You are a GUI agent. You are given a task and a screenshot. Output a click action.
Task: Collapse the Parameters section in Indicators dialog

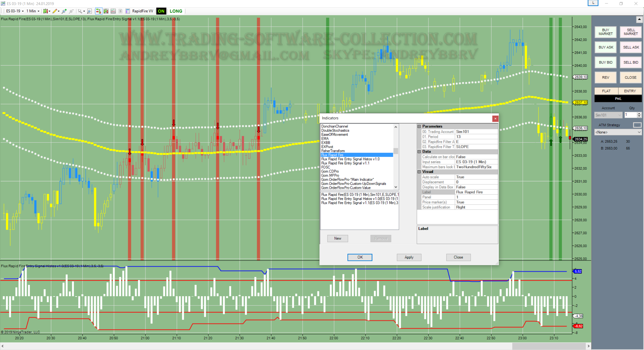tap(419, 126)
